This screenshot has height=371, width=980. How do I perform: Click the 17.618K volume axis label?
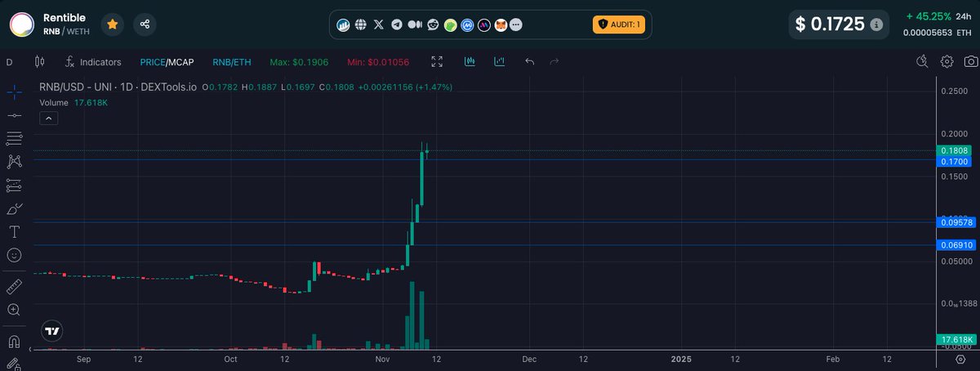[x=955, y=339]
